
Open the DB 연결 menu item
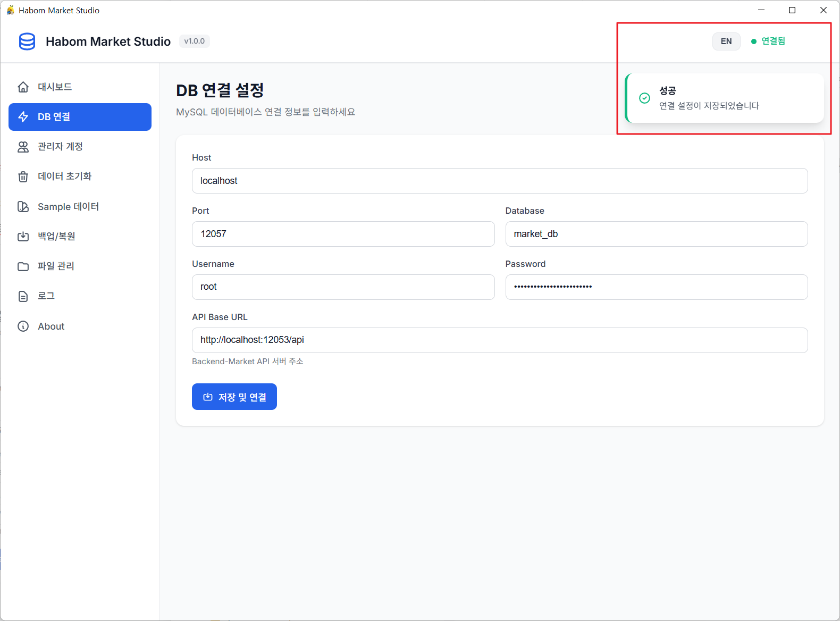(x=80, y=117)
